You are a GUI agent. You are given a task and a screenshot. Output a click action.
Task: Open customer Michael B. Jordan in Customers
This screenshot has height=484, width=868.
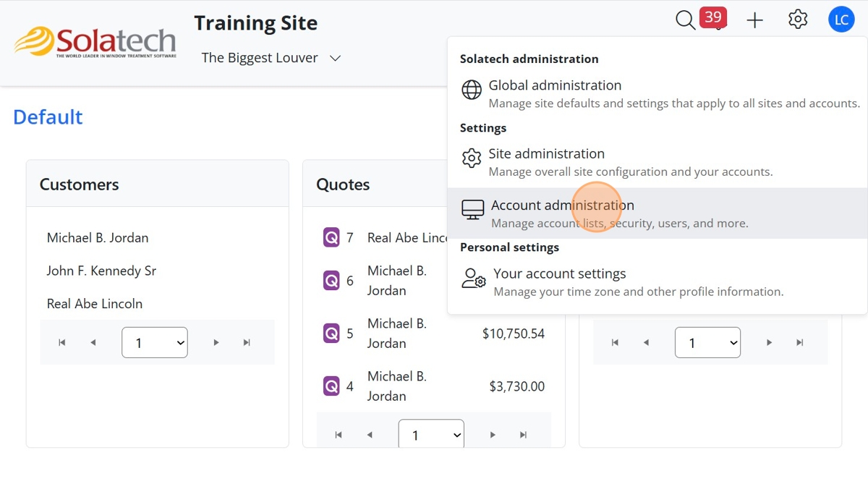pos(98,237)
